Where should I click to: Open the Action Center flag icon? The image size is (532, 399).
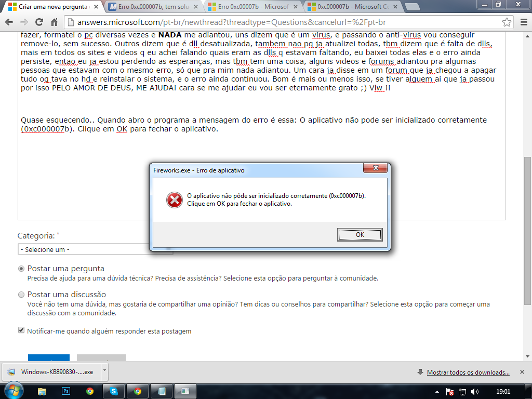pyautogui.click(x=450, y=392)
